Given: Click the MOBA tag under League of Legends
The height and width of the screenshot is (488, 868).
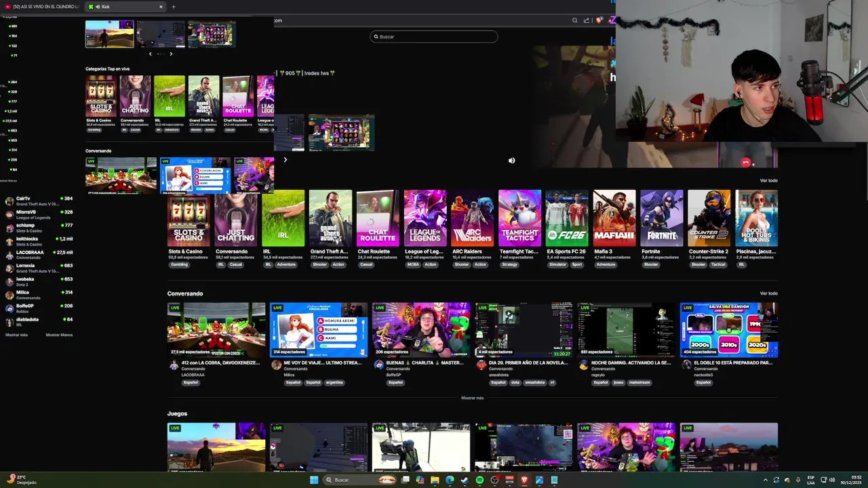Looking at the screenshot, I should [413, 264].
